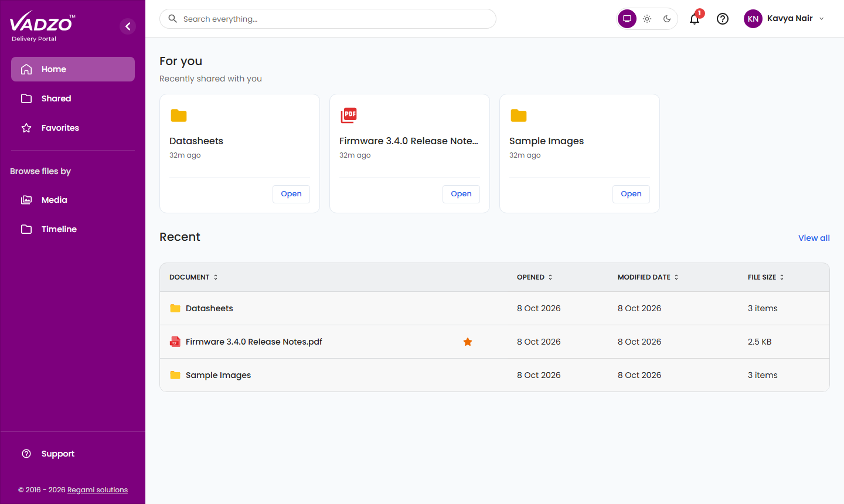Screen dimensions: 844x504
Task: Open the notifications bell
Action: (x=695, y=19)
